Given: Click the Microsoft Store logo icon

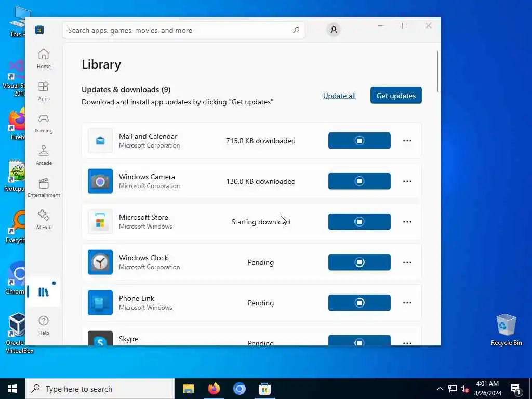Looking at the screenshot, I should [x=39, y=30].
